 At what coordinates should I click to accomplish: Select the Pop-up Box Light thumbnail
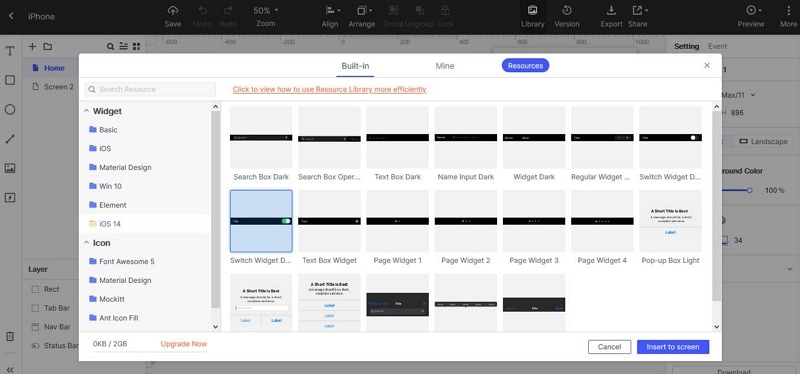(670, 221)
